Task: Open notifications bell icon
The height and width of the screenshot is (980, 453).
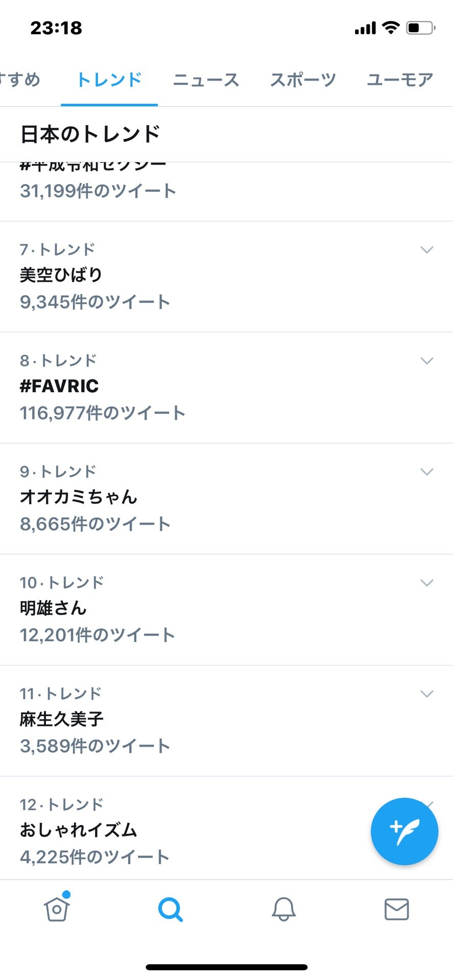Action: (x=283, y=909)
